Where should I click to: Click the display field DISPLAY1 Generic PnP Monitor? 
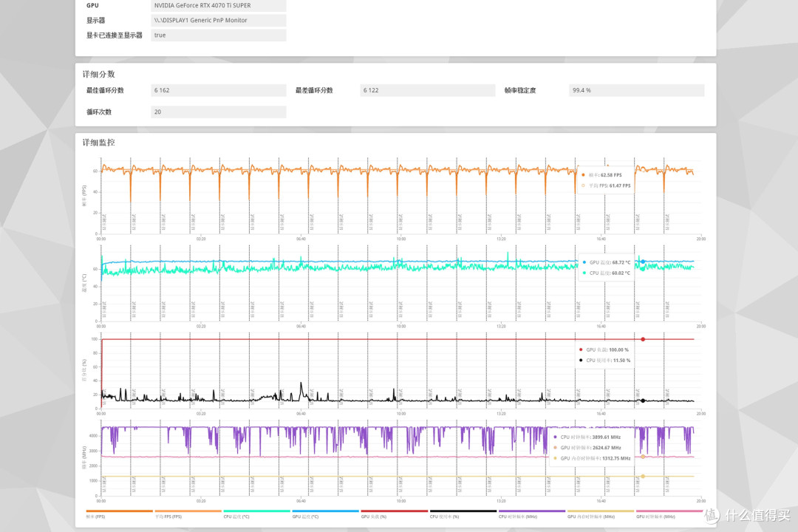coord(218,21)
